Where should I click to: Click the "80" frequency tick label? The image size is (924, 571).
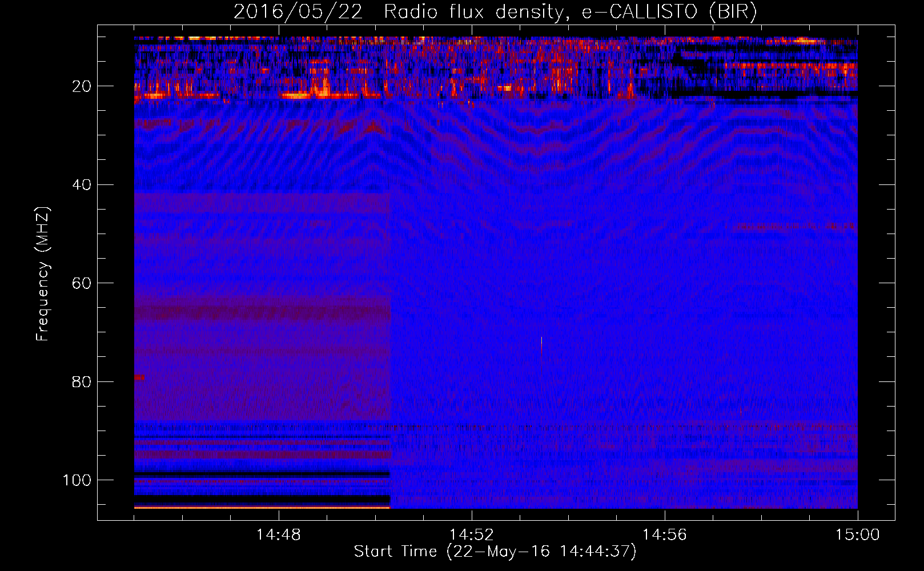[82, 381]
